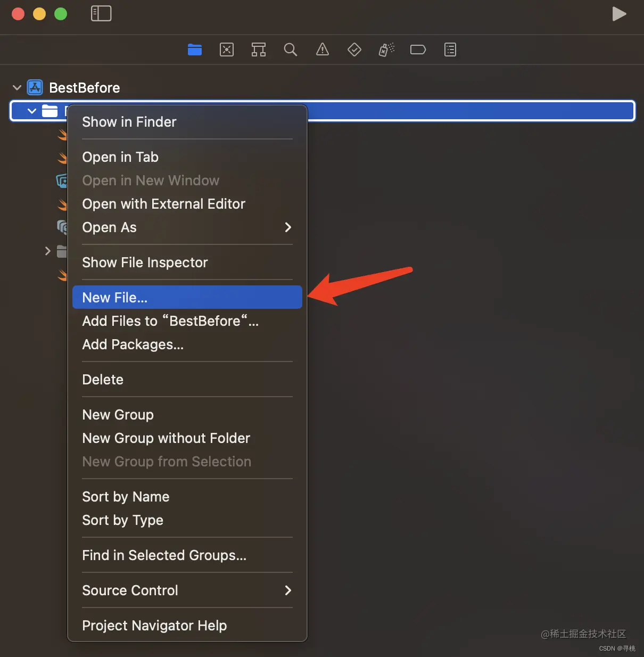Open the Source Control navigator
This screenshot has width=644, height=657.
tap(227, 50)
